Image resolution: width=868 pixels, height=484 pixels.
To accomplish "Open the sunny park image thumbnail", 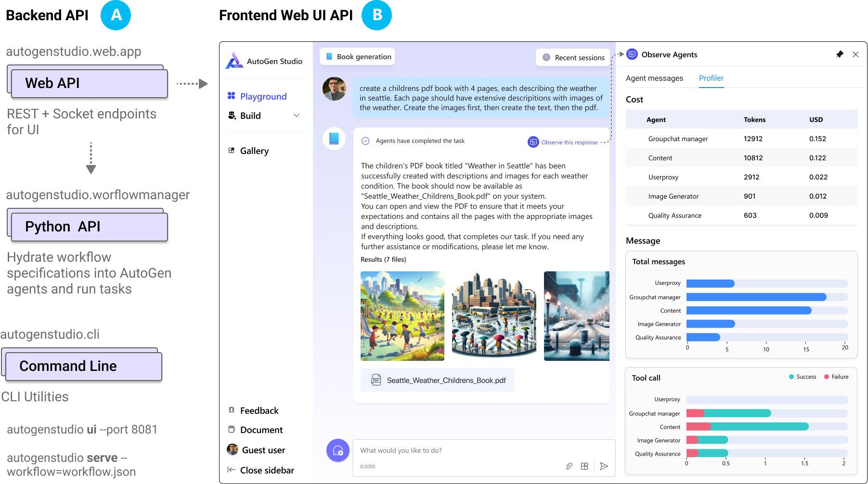I will (402, 316).
